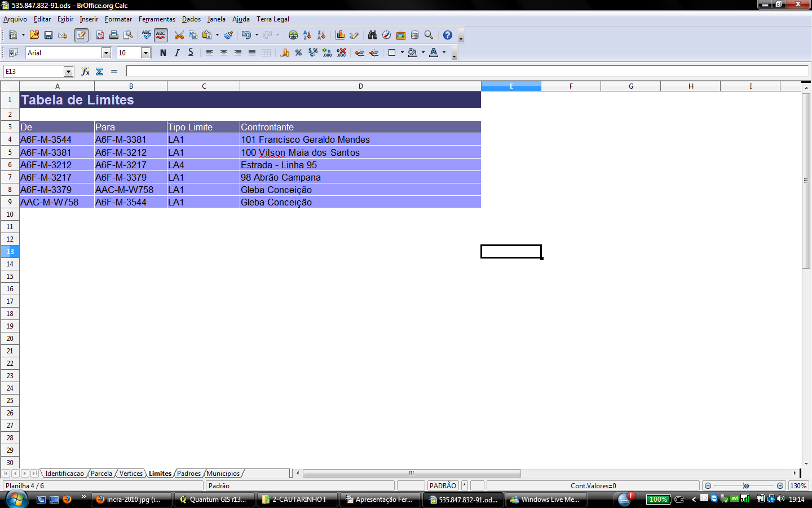Open the Font Color dropdown arrow
The height and width of the screenshot is (508, 812).
[x=444, y=52]
